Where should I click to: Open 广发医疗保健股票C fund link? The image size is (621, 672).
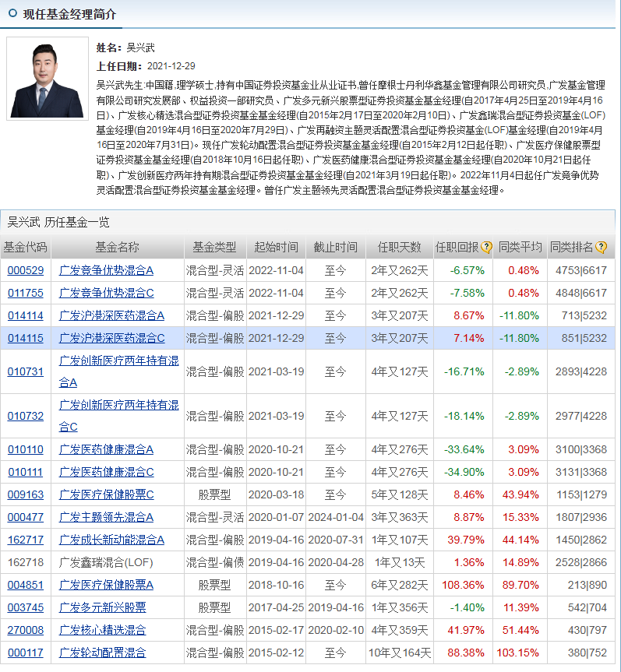107,494
